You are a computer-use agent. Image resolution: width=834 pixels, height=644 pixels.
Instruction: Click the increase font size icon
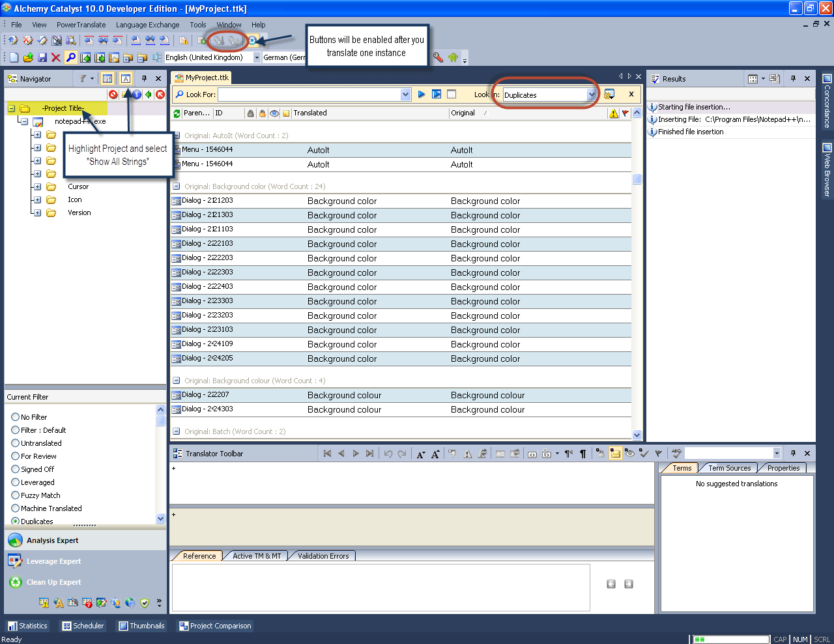(x=435, y=454)
